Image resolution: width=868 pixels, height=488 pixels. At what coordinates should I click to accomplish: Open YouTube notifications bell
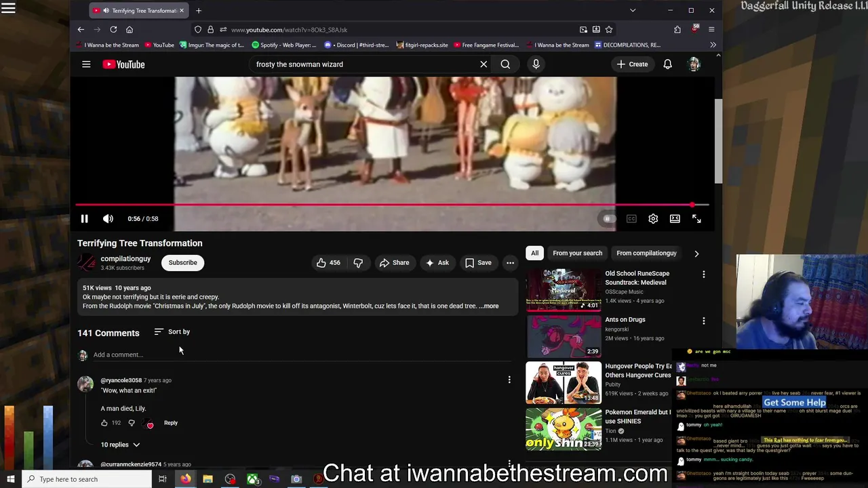click(667, 64)
